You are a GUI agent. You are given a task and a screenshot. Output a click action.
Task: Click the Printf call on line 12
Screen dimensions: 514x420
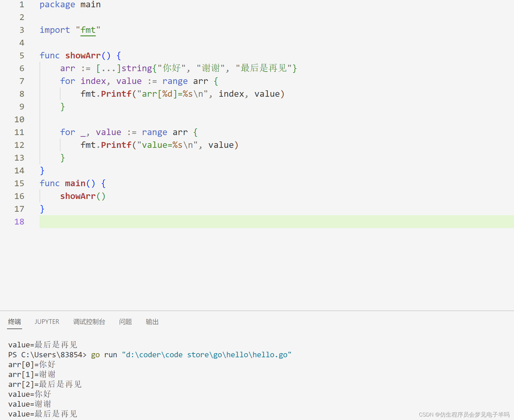(x=116, y=145)
